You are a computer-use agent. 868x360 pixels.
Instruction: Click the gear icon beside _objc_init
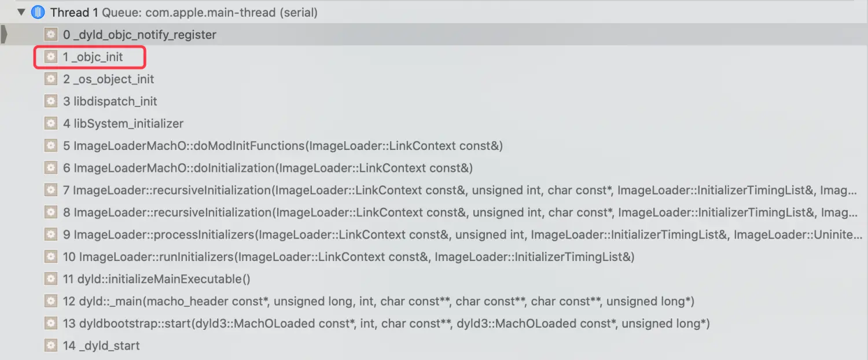51,57
